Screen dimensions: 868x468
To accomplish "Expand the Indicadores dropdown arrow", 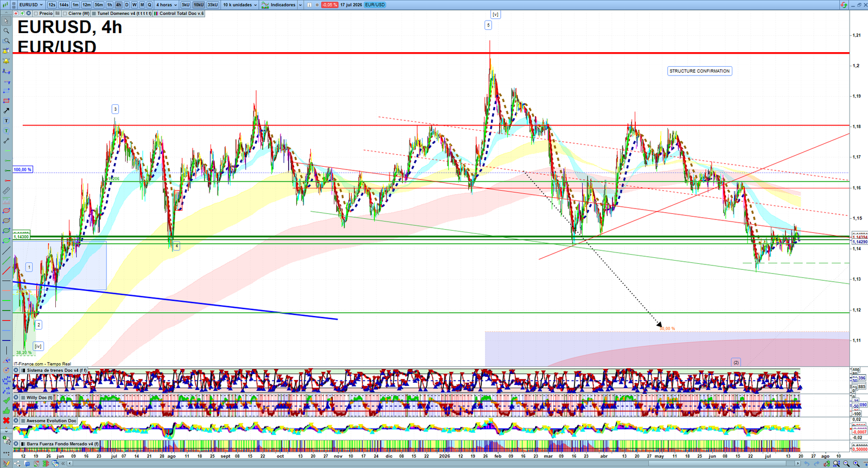I will 300,5.
